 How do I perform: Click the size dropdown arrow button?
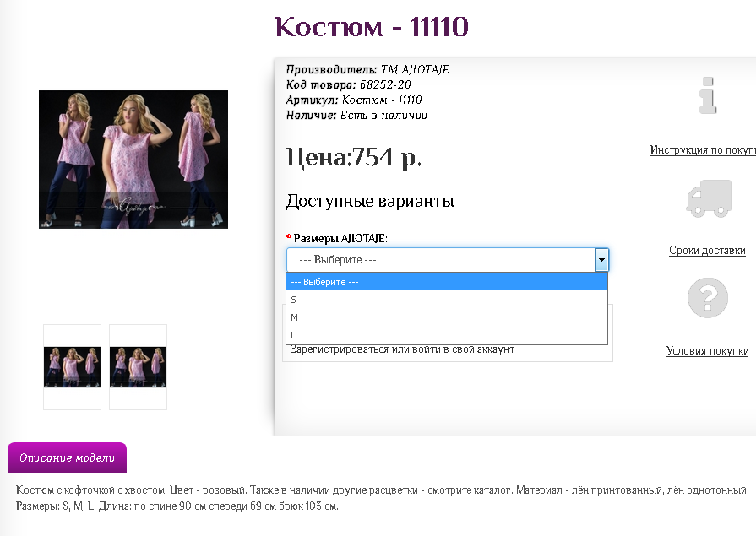point(601,260)
